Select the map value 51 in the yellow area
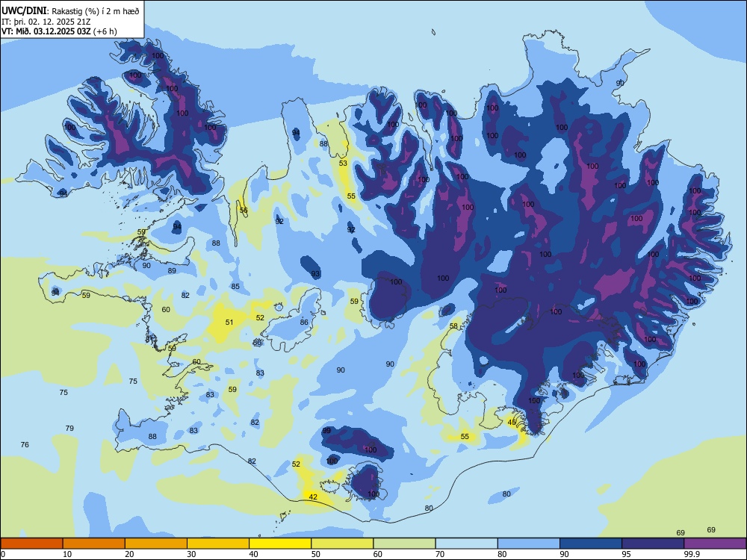The width and height of the screenshot is (747, 560). [229, 323]
